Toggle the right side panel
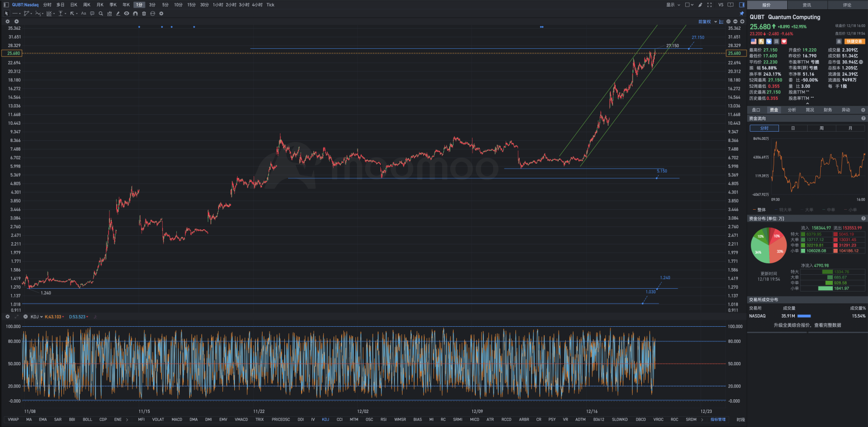Screen dimensions: 868x427 [x=742, y=5]
